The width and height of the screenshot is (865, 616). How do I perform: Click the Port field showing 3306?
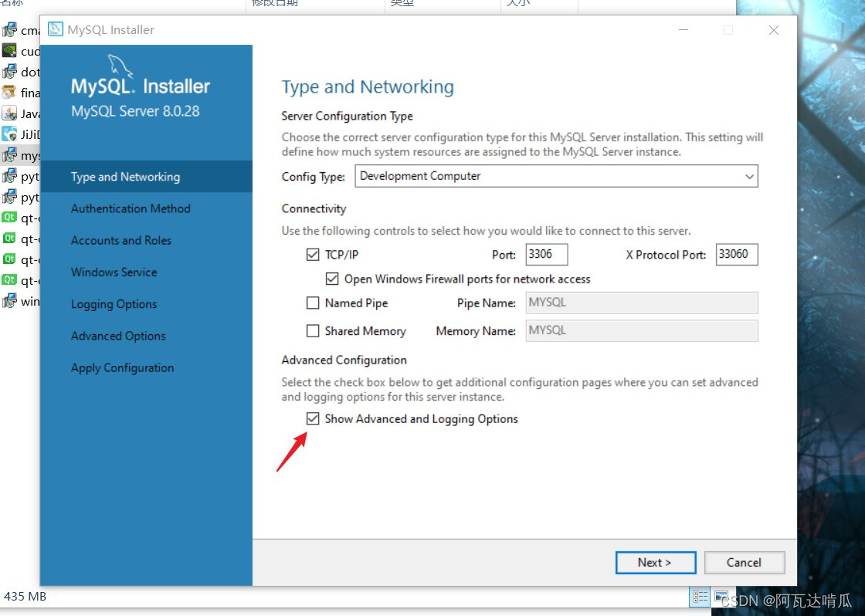[547, 254]
